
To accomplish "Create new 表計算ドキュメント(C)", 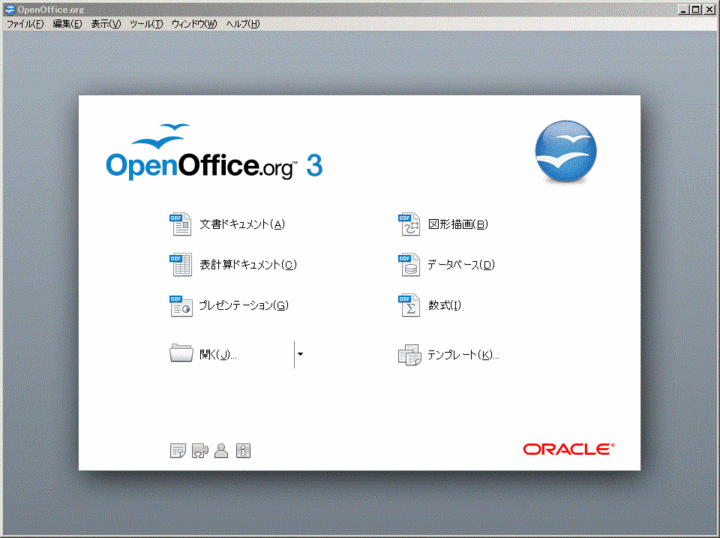I will pos(248,265).
